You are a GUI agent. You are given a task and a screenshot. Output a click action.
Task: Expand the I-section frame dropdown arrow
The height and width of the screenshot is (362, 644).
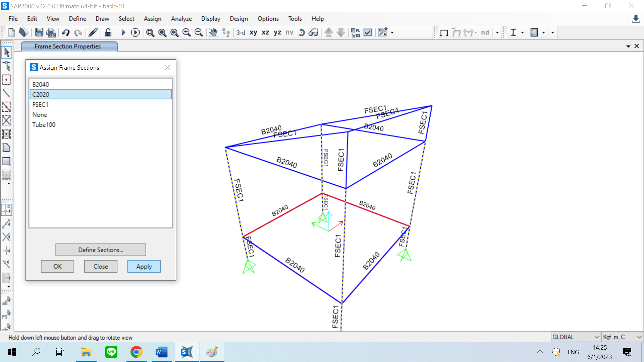[x=522, y=33]
